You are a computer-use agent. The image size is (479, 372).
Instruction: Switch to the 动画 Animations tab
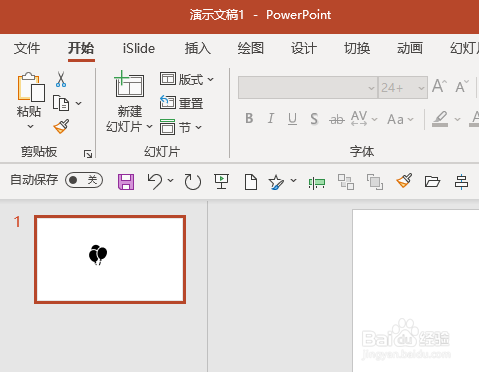(x=410, y=48)
